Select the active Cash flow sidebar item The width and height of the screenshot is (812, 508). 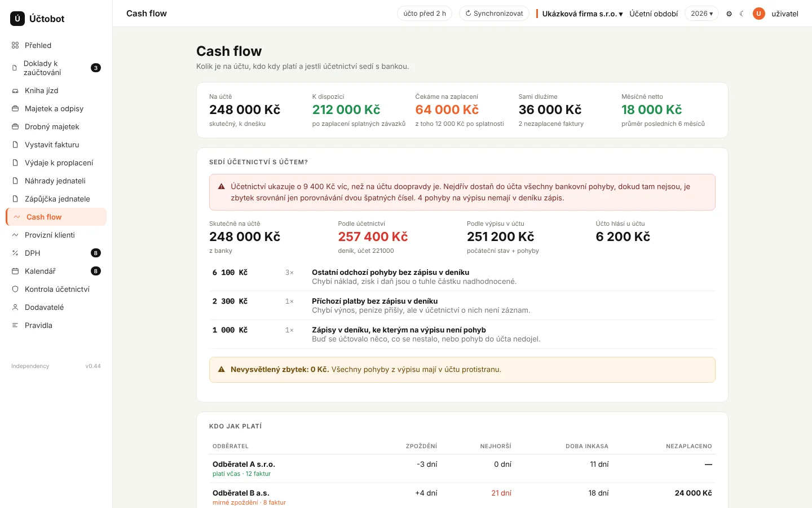point(56,217)
